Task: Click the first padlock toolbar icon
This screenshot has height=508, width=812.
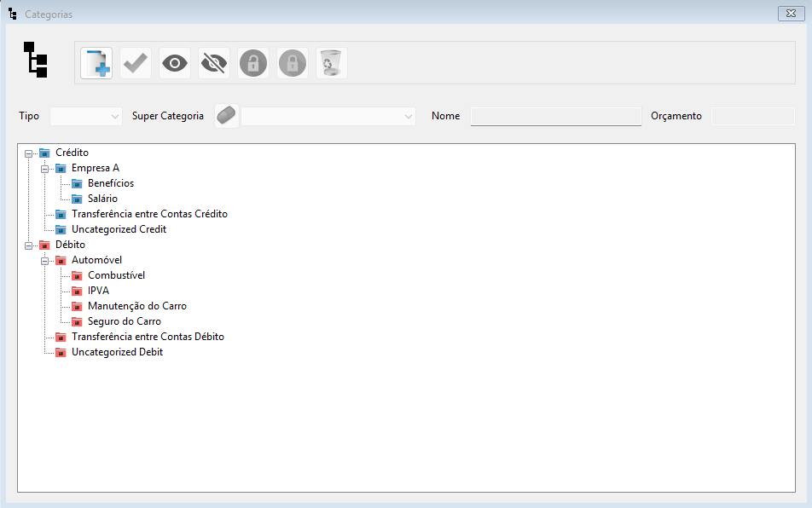Action: pyautogui.click(x=253, y=63)
